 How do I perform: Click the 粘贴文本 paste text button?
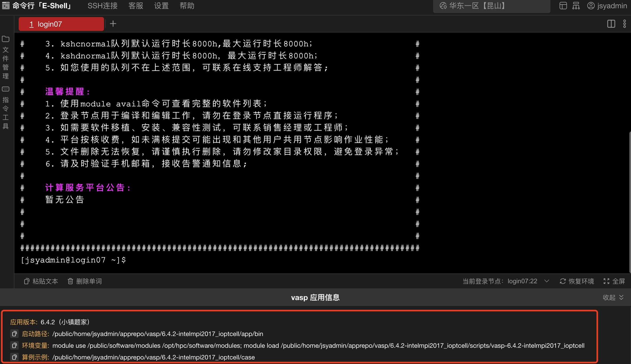click(41, 281)
